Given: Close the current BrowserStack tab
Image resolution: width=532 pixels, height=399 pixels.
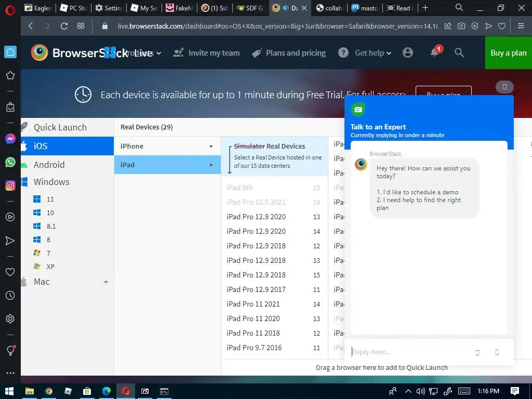Looking at the screenshot, I should pos(304,8).
